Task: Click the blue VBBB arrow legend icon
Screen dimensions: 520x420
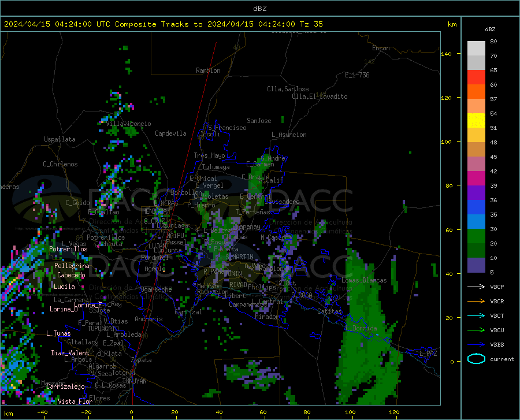Action: point(476,344)
